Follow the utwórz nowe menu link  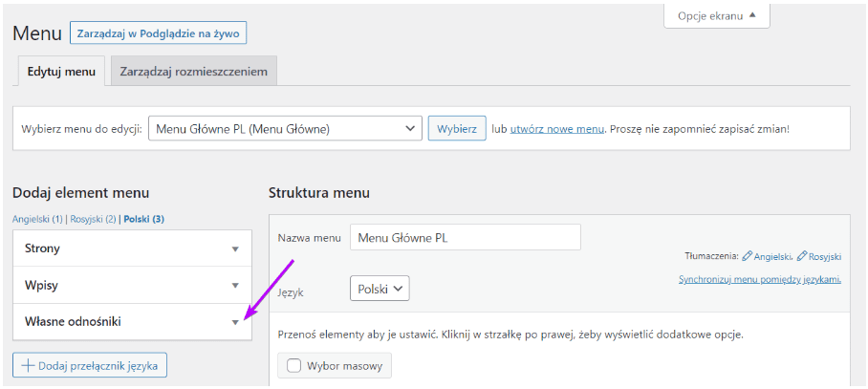point(557,128)
